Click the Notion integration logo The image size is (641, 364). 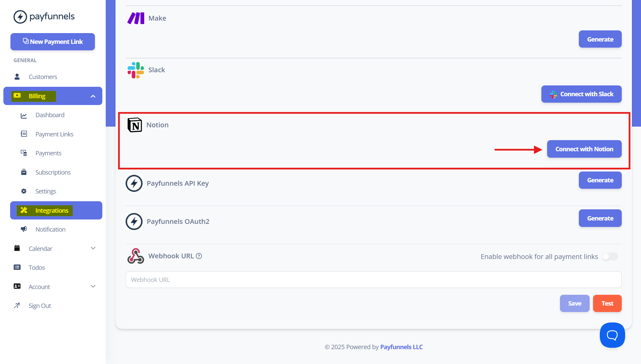135,125
